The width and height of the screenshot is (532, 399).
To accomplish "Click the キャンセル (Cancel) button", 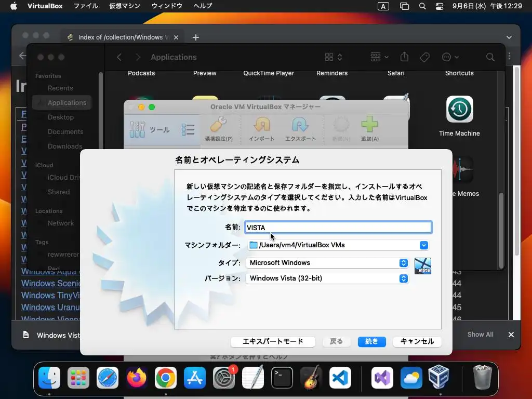I will [417, 341].
